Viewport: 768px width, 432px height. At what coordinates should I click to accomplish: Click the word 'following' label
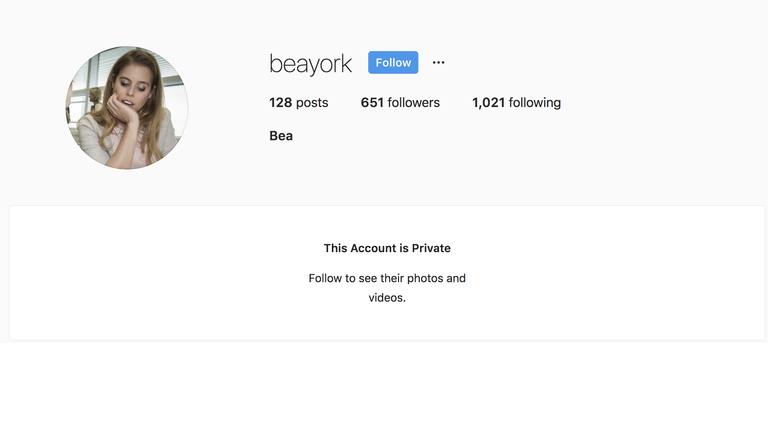[535, 103]
